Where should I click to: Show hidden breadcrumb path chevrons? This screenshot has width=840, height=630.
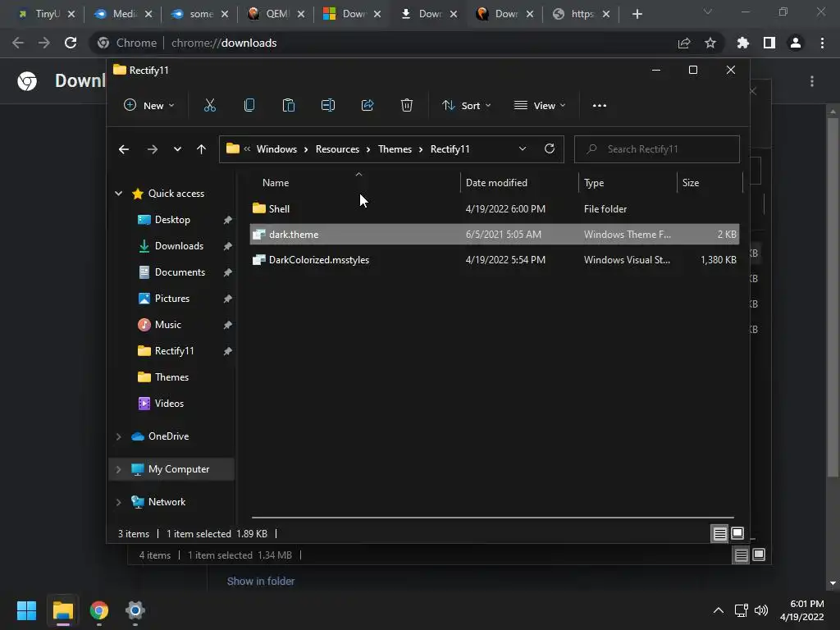point(247,149)
